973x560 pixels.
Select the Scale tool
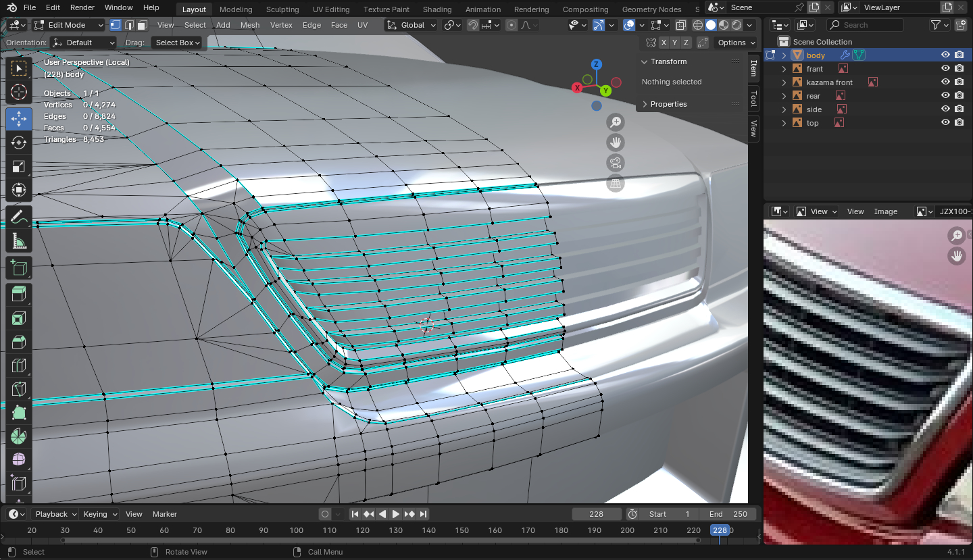point(19,167)
